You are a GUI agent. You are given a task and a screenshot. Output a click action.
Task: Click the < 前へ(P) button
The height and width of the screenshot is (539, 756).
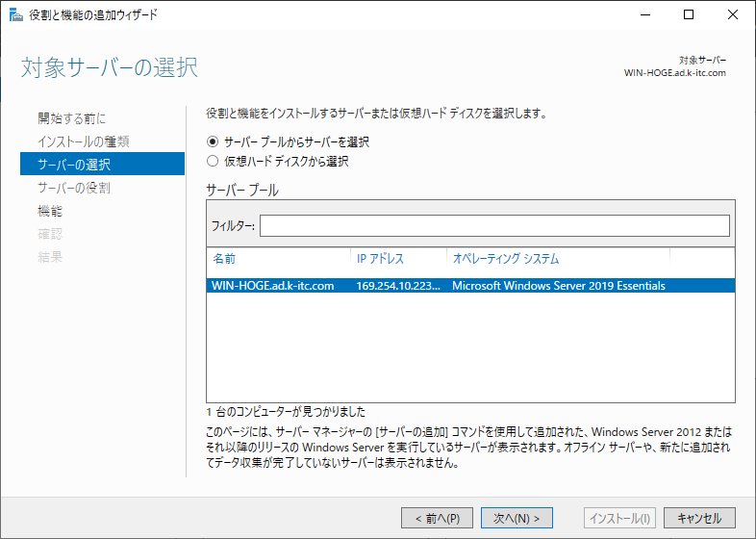pyautogui.click(x=437, y=518)
